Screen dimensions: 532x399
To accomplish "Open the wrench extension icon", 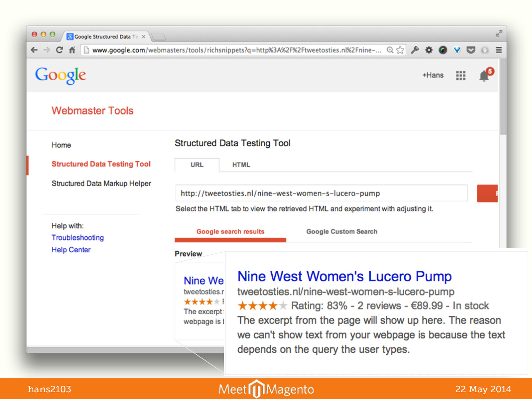I will 415,50.
